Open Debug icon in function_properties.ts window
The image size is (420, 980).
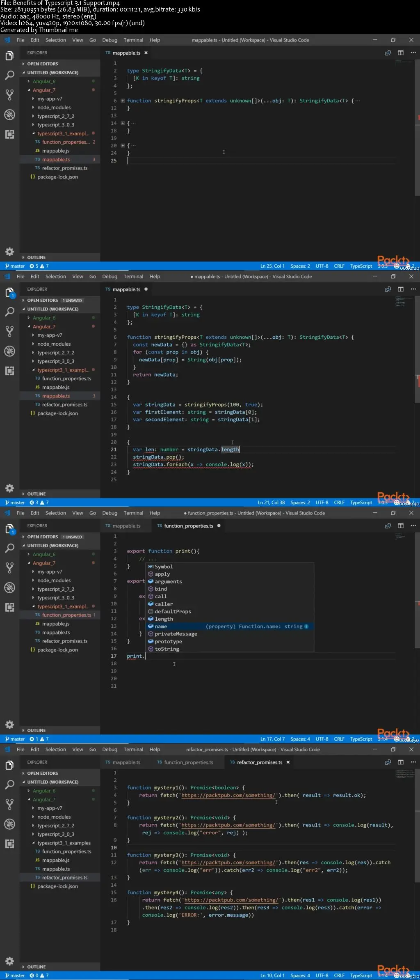[x=9, y=588]
